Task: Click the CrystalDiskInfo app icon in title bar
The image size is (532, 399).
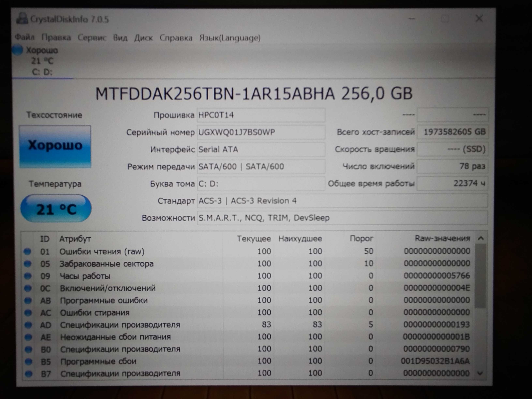Action: pyautogui.click(x=22, y=19)
